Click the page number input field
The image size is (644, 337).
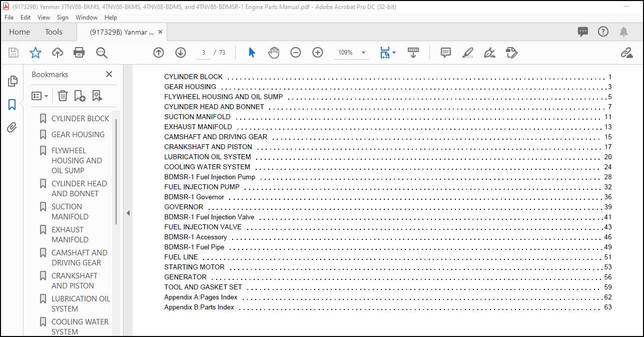(204, 53)
